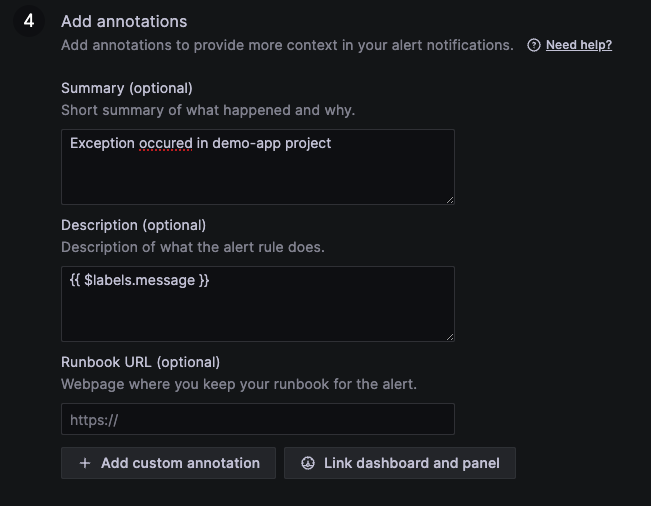This screenshot has width=651, height=506.
Task: Click the Runbook URL https:// field
Action: 257,419
